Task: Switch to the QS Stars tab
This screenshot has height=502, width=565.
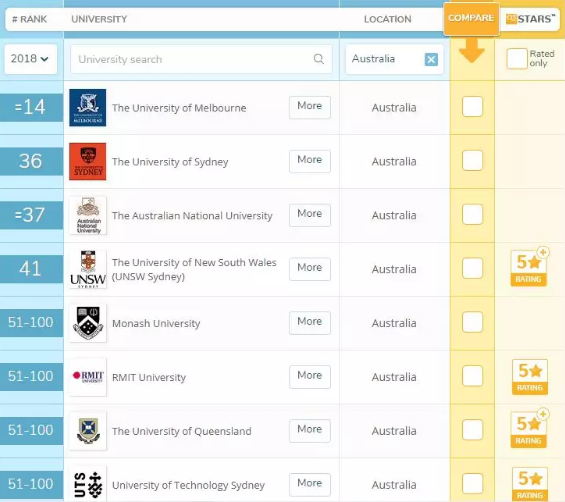Action: point(529,19)
